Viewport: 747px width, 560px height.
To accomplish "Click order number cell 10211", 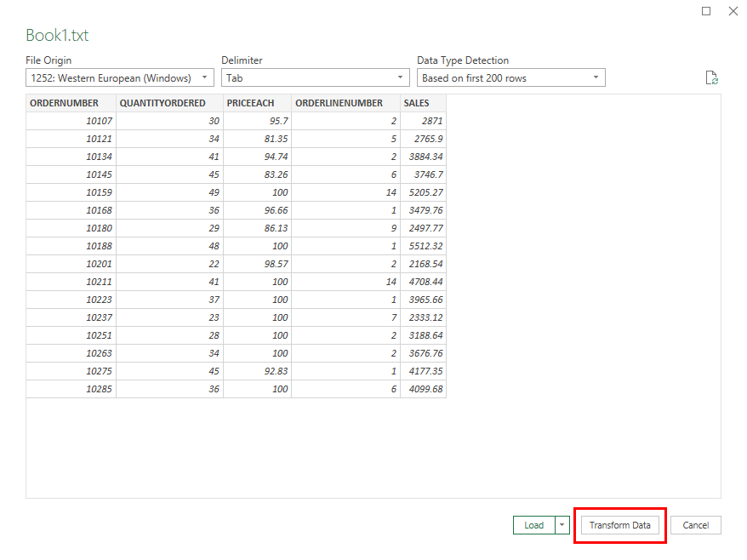I will pyautogui.click(x=71, y=282).
